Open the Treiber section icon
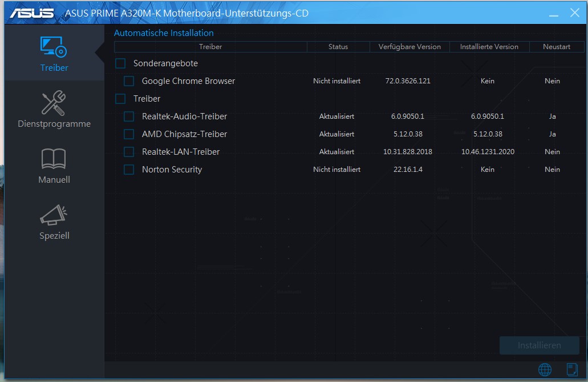This screenshot has width=588, height=382. click(x=53, y=47)
